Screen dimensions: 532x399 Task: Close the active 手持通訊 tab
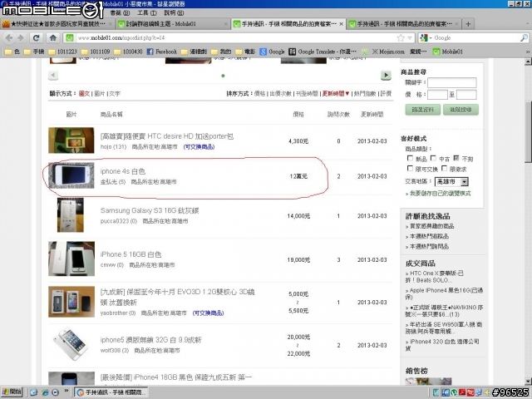pos(341,24)
